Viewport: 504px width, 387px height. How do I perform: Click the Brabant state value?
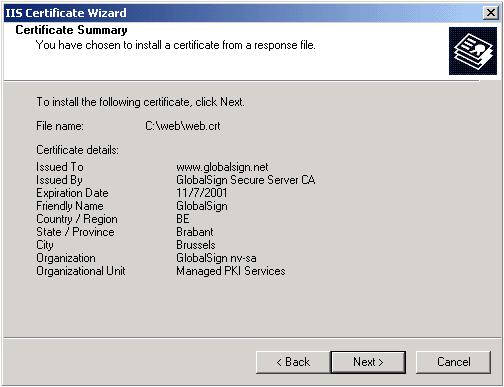(x=195, y=232)
